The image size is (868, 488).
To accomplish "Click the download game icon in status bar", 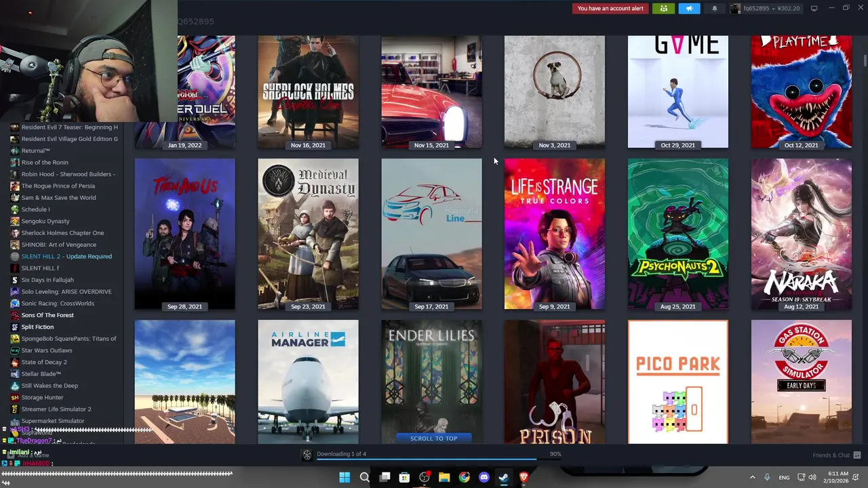I will pos(307,455).
